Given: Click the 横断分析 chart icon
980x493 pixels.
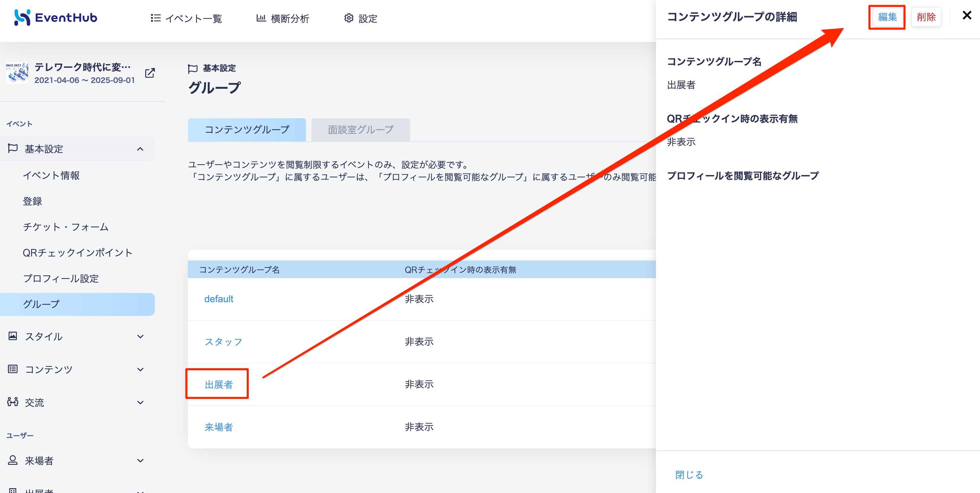Looking at the screenshot, I should [x=261, y=18].
